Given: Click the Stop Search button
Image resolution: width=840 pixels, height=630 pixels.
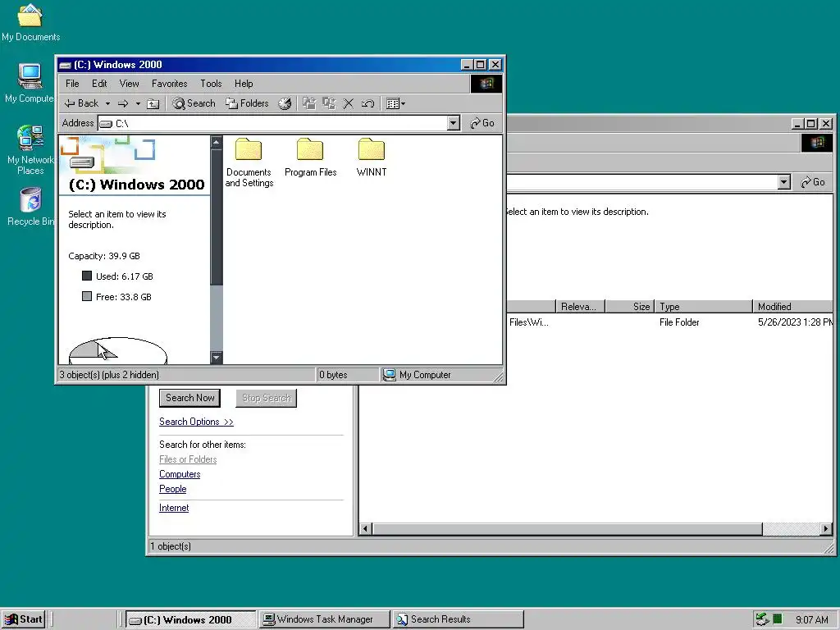Looking at the screenshot, I should [x=267, y=398].
